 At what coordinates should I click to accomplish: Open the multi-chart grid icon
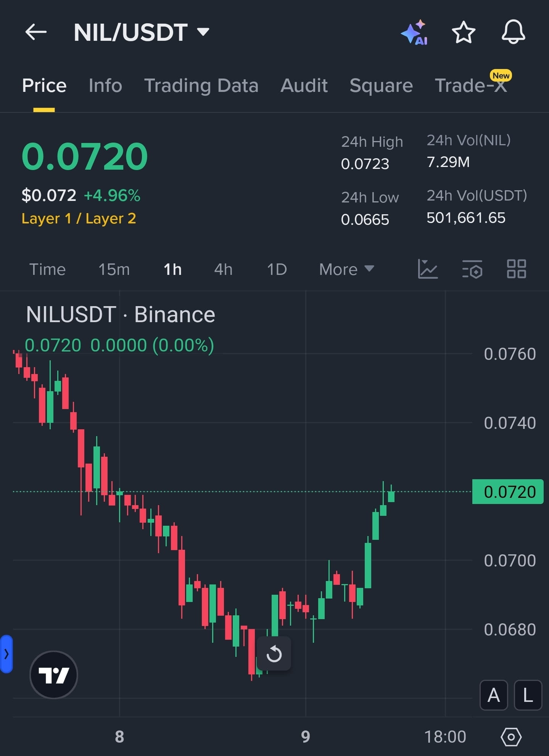517,269
